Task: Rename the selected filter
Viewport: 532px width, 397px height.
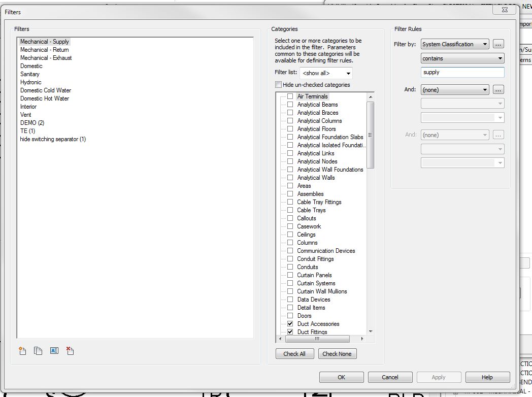Action: 54,350
